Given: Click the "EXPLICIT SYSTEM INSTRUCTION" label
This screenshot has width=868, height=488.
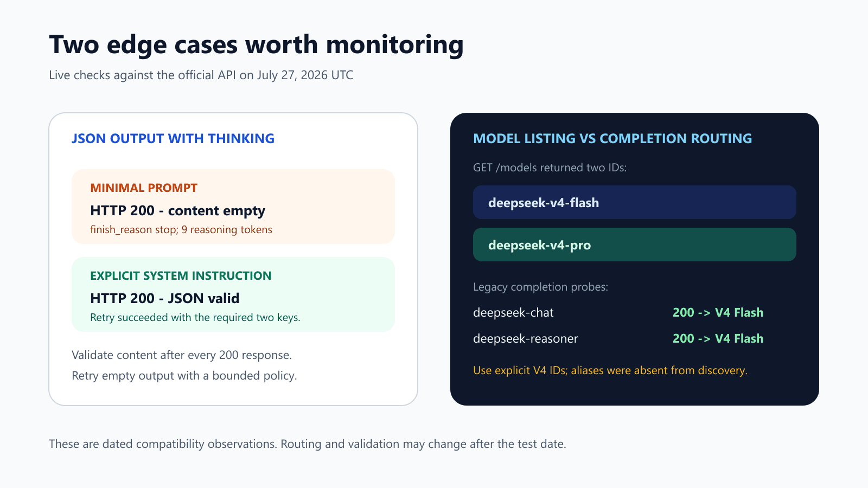Looking at the screenshot, I should tap(181, 276).
